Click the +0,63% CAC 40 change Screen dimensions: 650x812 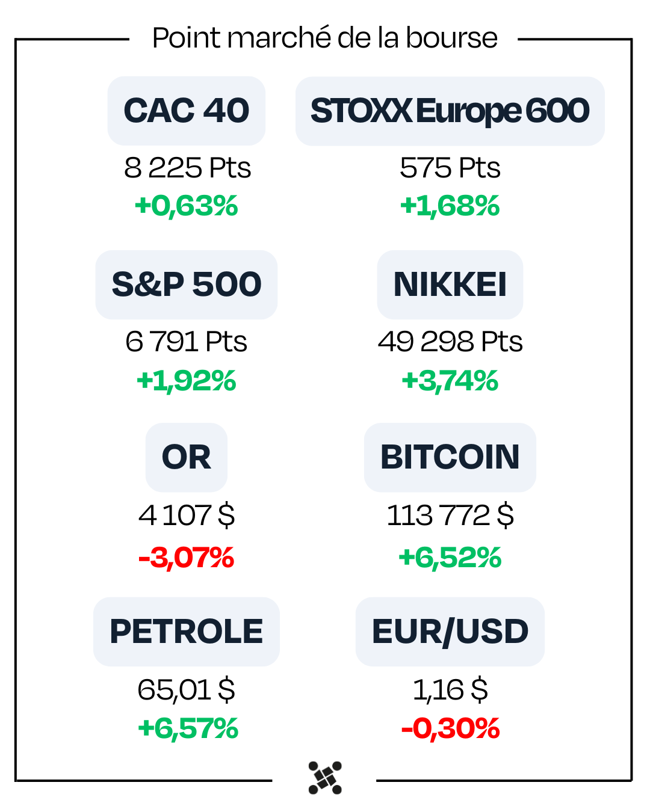187,206
